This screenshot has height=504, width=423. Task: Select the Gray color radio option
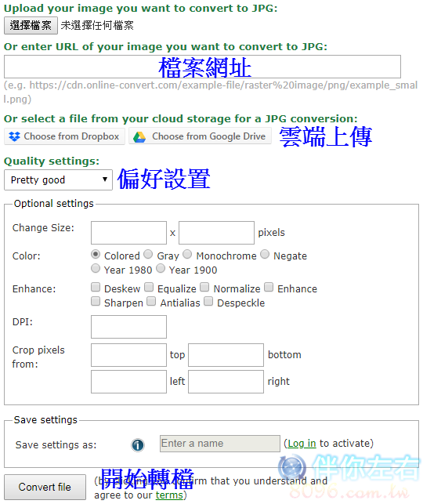pyautogui.click(x=148, y=254)
